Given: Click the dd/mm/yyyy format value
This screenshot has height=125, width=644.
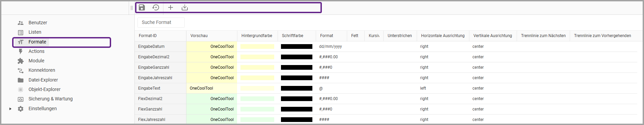Looking at the screenshot, I should [x=330, y=46].
